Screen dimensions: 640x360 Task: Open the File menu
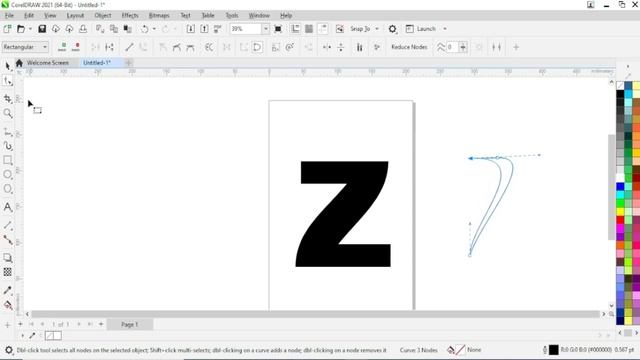point(9,16)
